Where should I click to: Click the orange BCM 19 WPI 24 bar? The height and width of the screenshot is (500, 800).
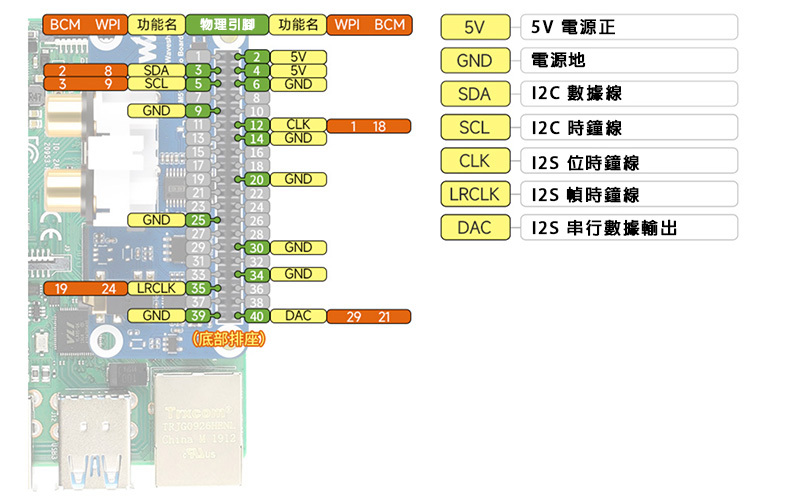85,288
